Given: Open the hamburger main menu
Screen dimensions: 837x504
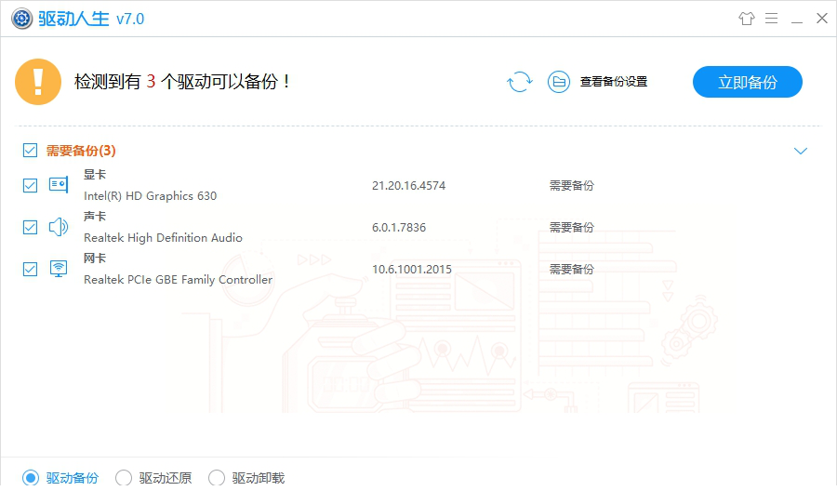Looking at the screenshot, I should (x=771, y=19).
